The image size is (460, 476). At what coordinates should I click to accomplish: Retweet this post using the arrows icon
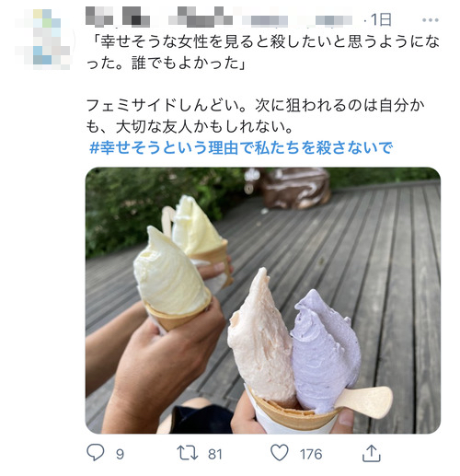point(188,453)
